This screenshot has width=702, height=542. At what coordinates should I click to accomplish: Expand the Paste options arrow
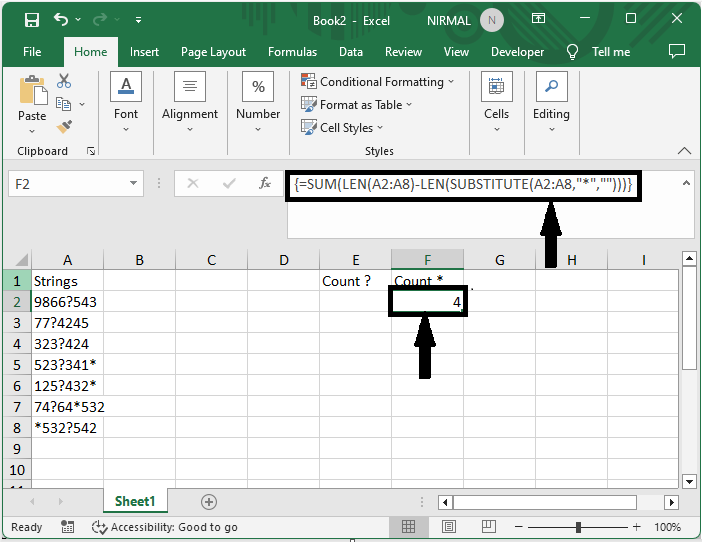[x=32, y=131]
